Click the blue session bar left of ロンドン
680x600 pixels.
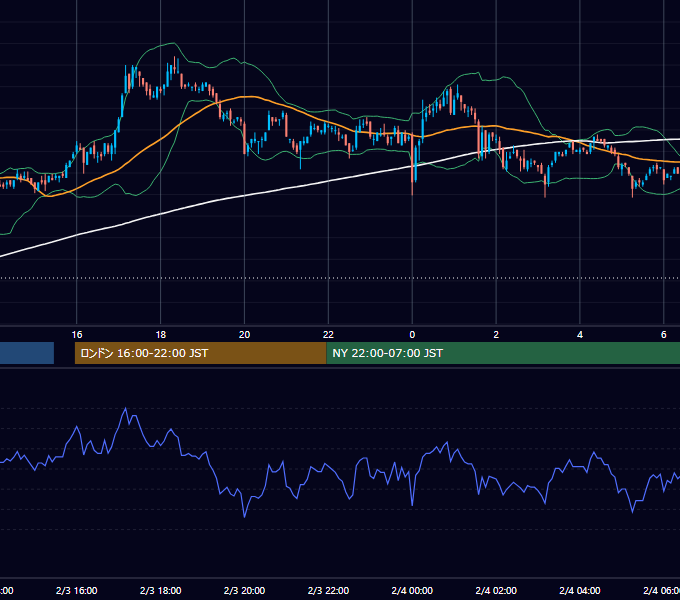point(27,353)
